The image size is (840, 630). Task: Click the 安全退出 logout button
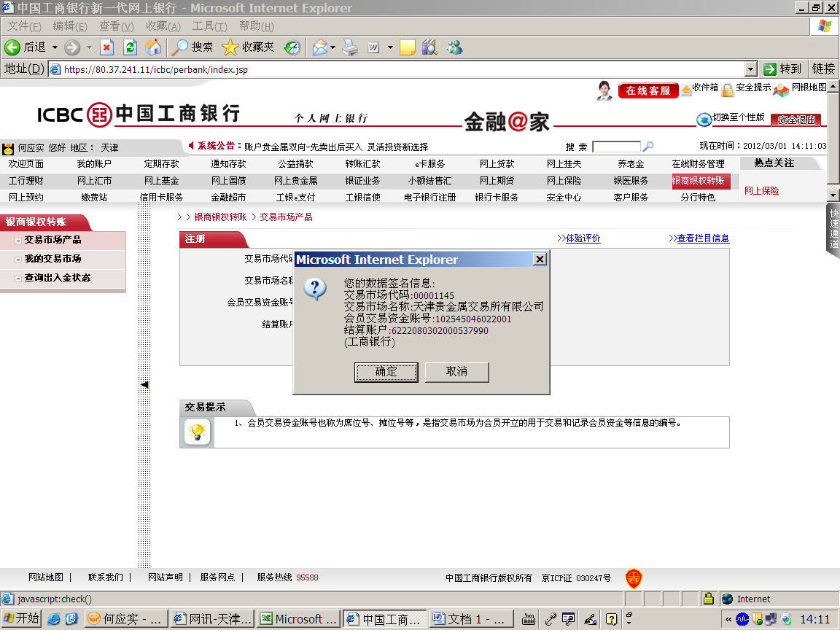pyautogui.click(x=796, y=120)
